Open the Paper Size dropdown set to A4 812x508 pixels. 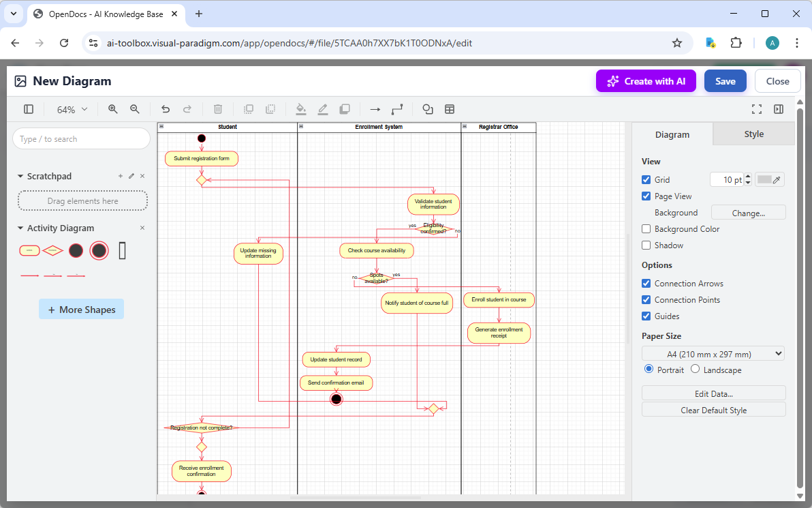click(713, 353)
